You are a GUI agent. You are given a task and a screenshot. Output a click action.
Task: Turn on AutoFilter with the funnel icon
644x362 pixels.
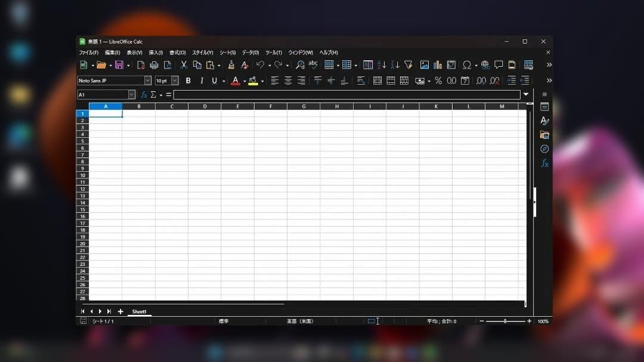pyautogui.click(x=408, y=65)
